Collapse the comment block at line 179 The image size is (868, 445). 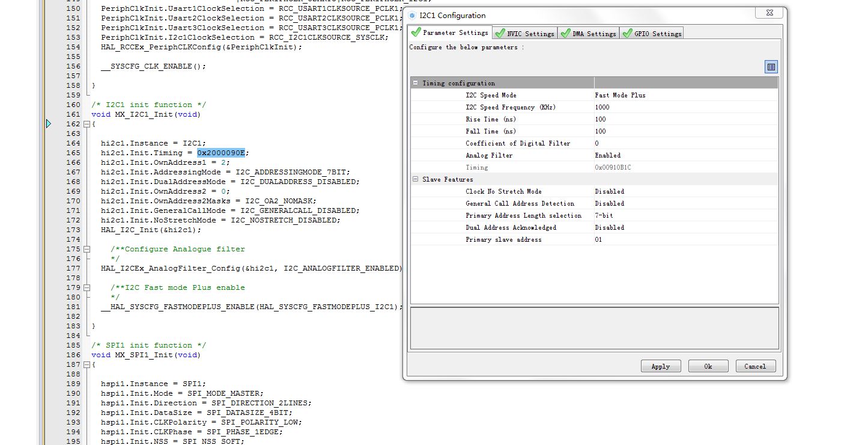(x=87, y=287)
